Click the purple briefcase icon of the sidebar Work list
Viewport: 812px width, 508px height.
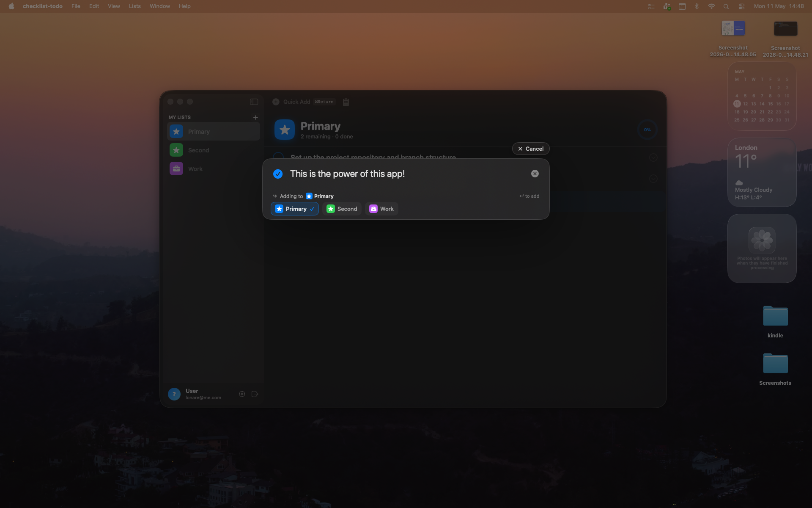tap(176, 169)
